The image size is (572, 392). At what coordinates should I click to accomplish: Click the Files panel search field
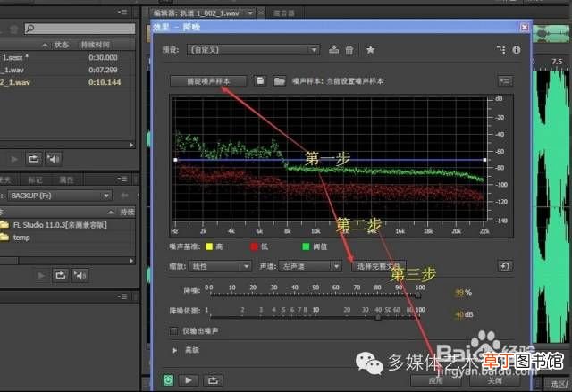tap(80, 28)
